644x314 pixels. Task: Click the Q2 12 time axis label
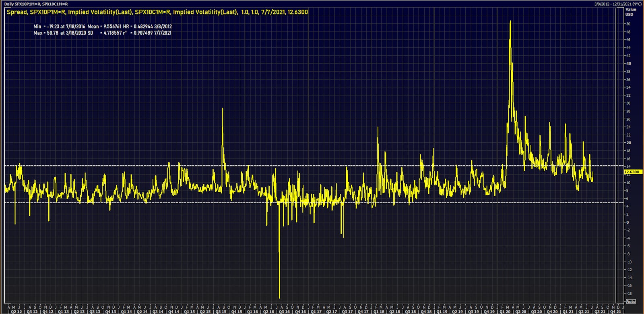pos(17,312)
